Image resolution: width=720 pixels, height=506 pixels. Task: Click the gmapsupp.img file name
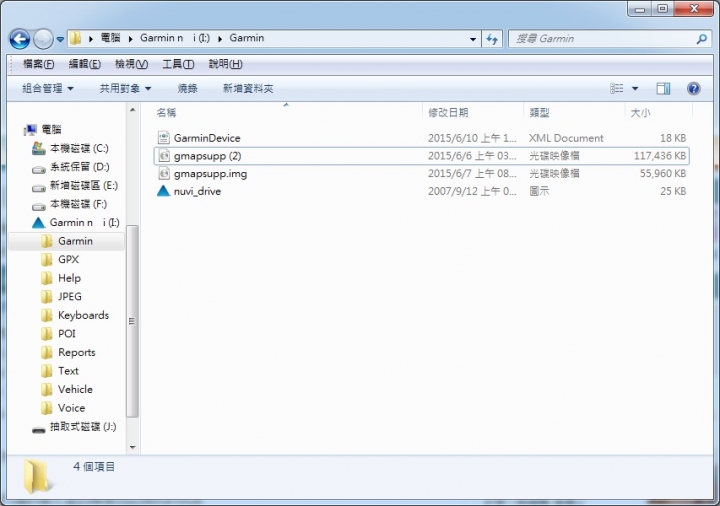pos(210,174)
